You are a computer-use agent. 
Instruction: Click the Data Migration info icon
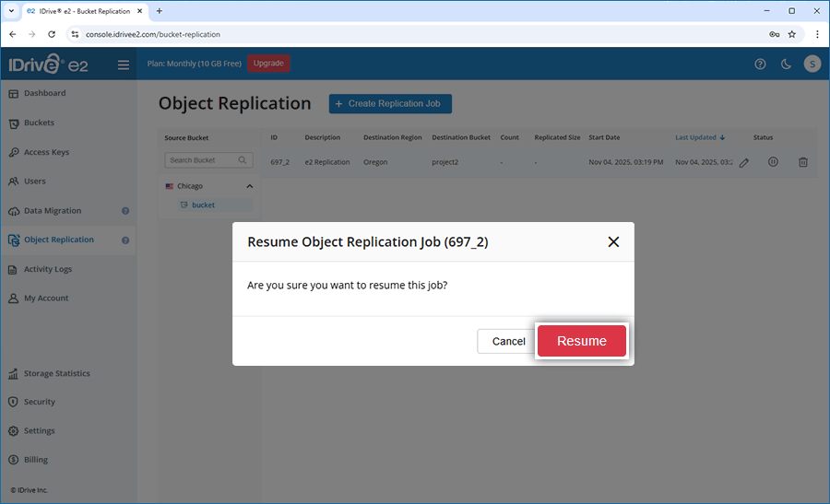[x=125, y=211]
